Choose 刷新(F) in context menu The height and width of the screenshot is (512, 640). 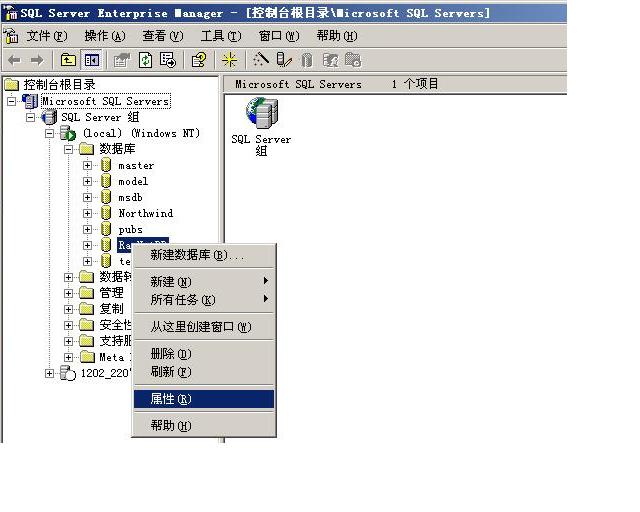(204, 372)
